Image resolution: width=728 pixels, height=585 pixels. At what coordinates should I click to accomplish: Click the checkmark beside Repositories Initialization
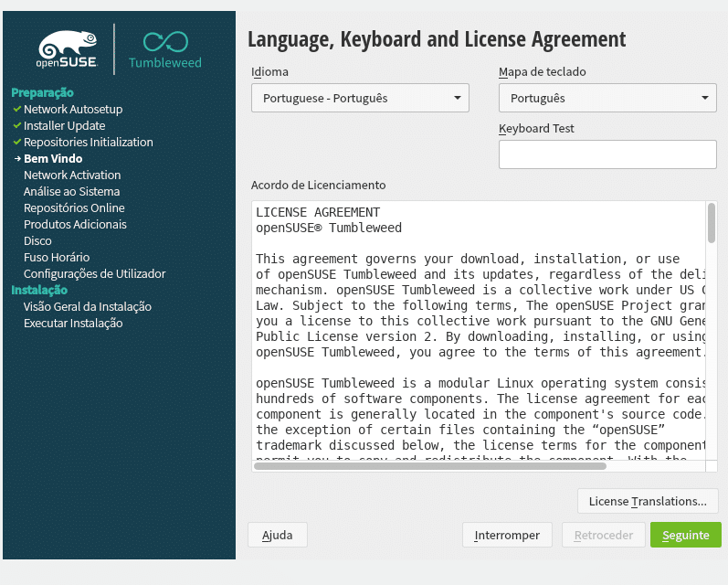17,142
